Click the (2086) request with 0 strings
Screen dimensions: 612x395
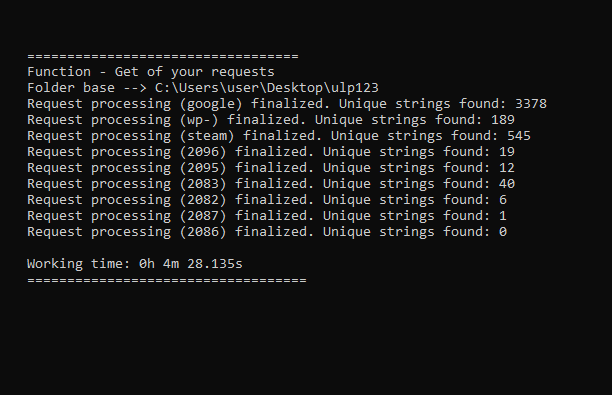click(267, 232)
